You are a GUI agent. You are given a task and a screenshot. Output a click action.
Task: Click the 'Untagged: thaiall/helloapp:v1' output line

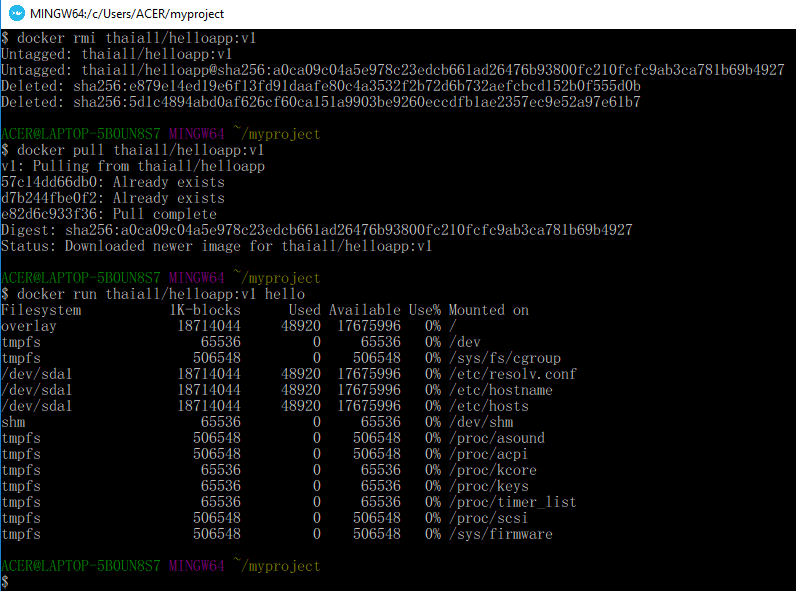[117, 54]
